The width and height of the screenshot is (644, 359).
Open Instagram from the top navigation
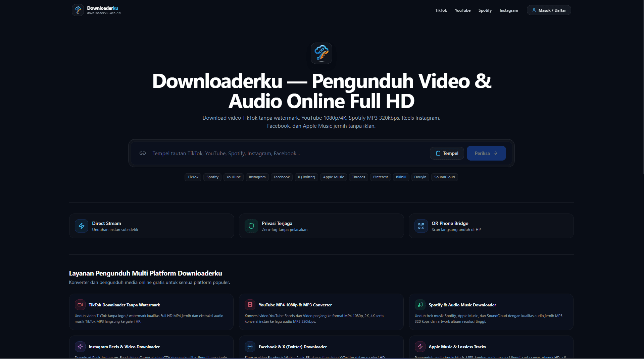pos(509,10)
